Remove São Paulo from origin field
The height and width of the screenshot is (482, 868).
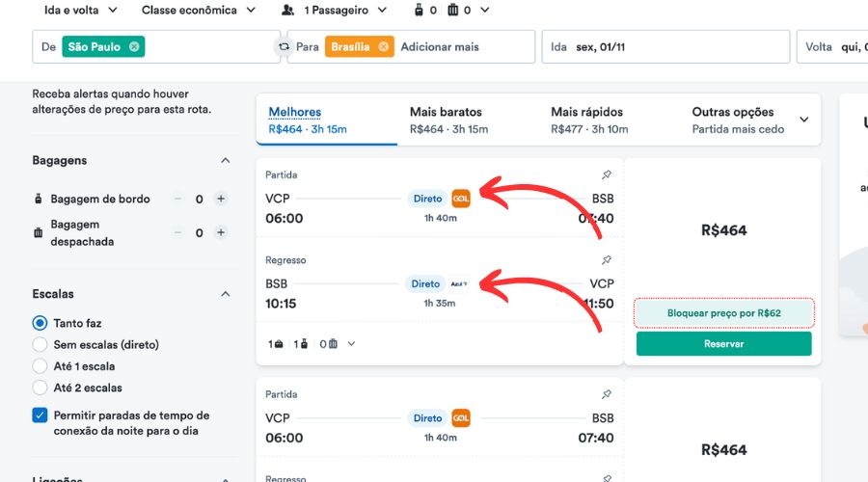coord(134,47)
